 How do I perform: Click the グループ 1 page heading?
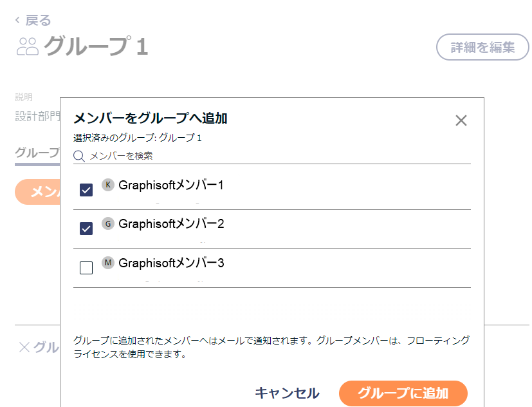[96, 46]
